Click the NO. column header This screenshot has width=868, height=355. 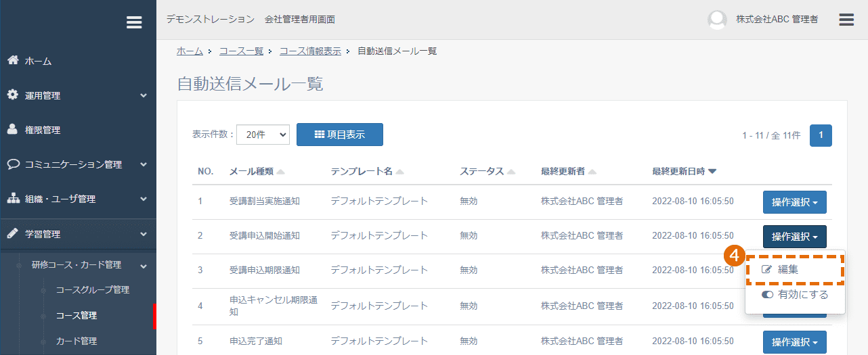tap(206, 172)
